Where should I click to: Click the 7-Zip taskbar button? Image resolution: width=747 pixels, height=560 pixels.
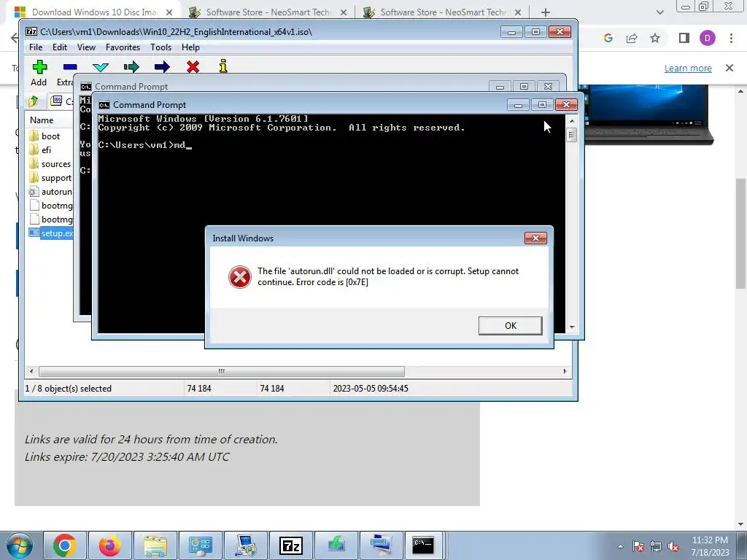point(291,545)
